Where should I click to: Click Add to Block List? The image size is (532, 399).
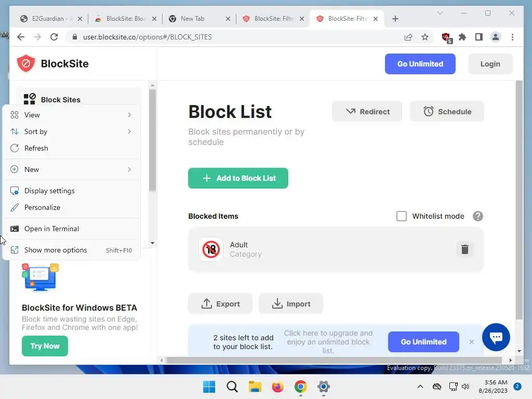pyautogui.click(x=238, y=178)
